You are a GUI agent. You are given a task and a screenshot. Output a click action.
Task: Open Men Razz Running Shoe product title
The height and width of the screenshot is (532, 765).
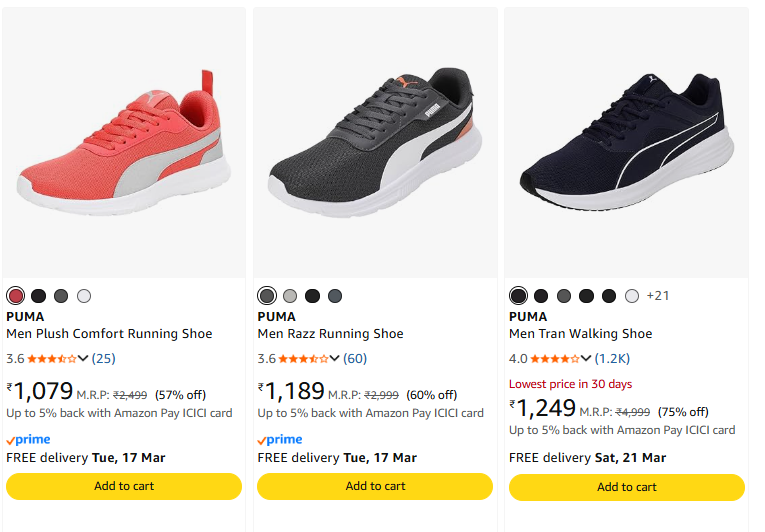[331, 334]
